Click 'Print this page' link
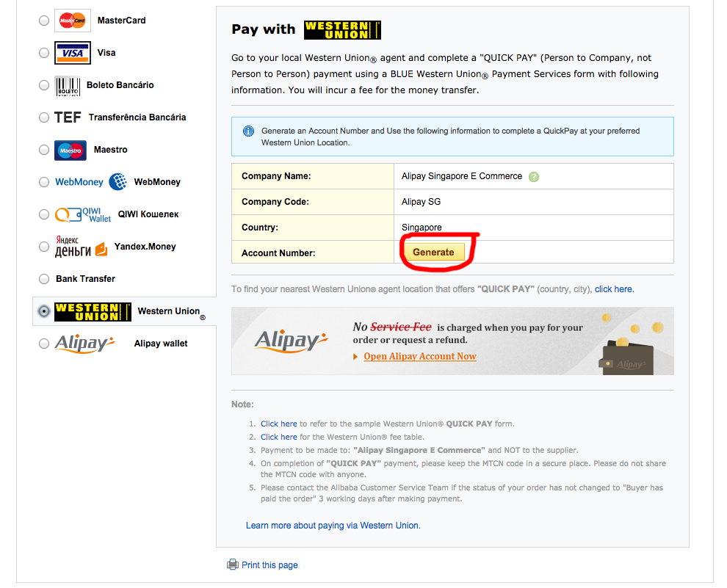 click(270, 565)
